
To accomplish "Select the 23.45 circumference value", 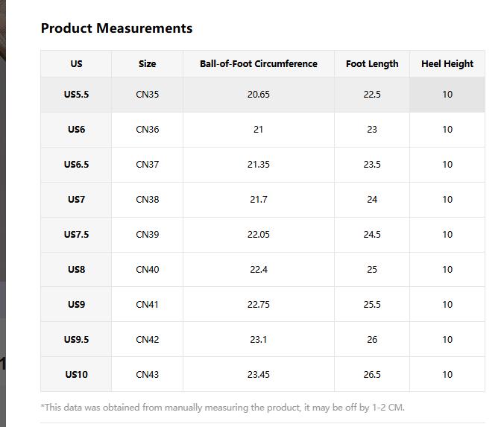I will tap(258, 375).
